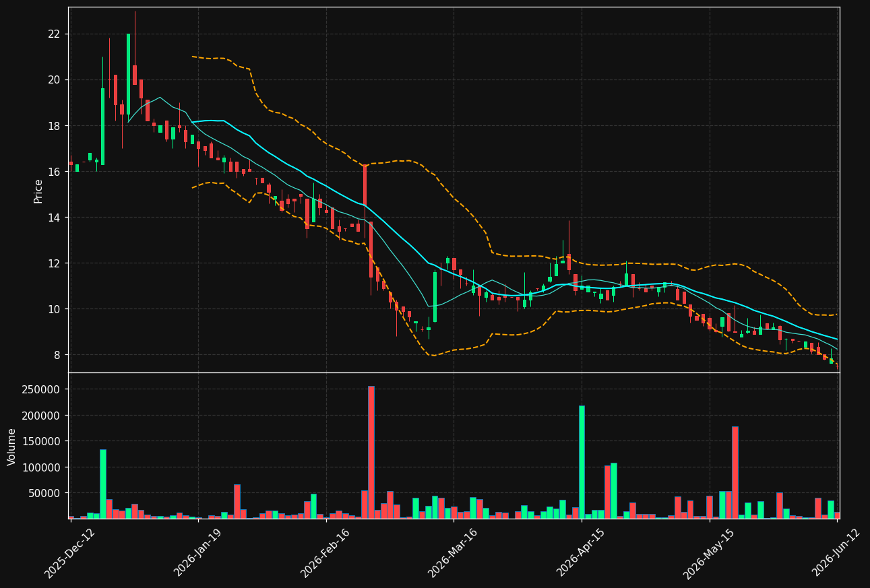Click the price axis tick label 22
This screenshot has width=870, height=588.
click(x=54, y=34)
